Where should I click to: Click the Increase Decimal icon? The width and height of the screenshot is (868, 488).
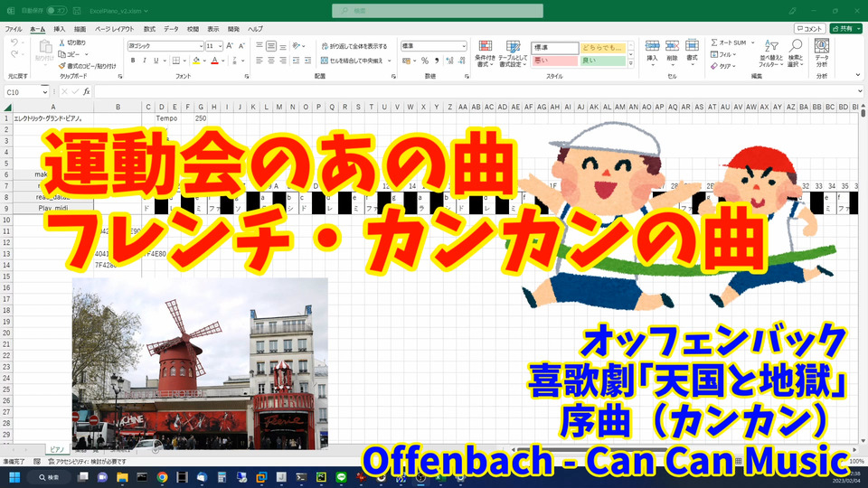pos(449,61)
